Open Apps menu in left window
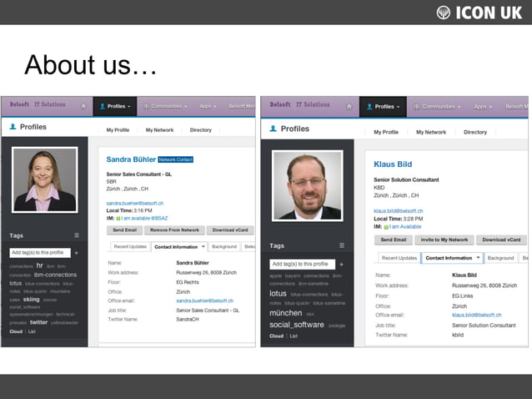Image resolution: width=532 pixels, height=399 pixels. pos(208,106)
